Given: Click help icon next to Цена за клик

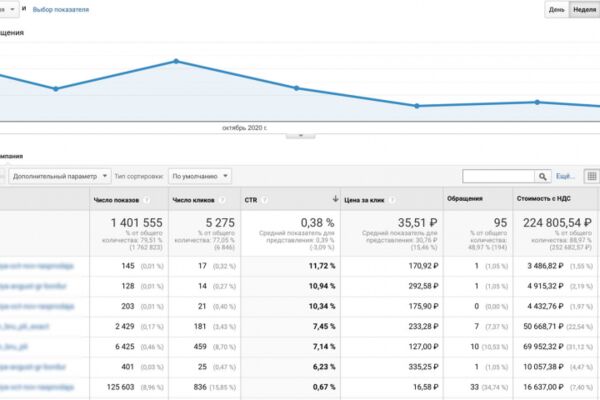Looking at the screenshot, I should click(x=391, y=200).
